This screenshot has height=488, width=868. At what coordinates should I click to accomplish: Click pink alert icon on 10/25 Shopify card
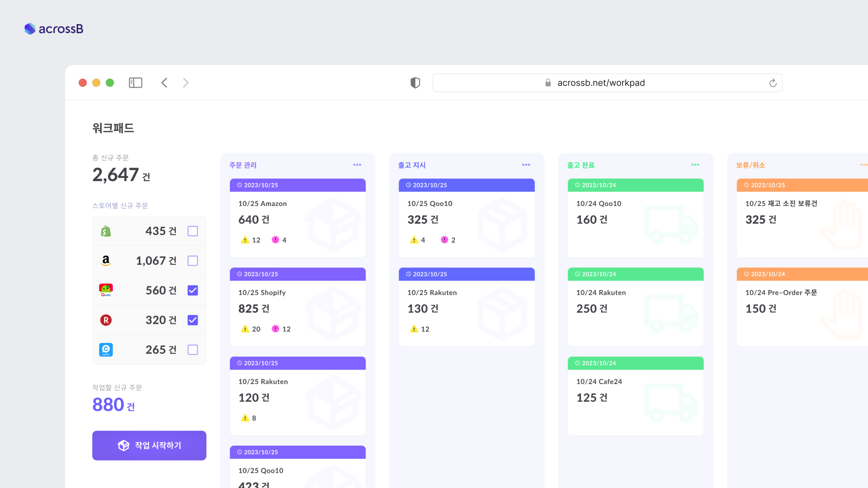[x=275, y=329]
